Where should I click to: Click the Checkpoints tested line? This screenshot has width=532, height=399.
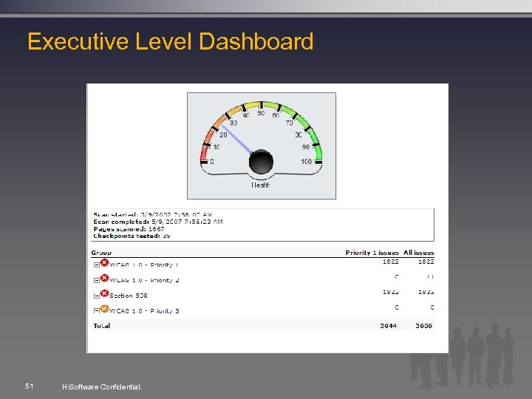[132, 236]
